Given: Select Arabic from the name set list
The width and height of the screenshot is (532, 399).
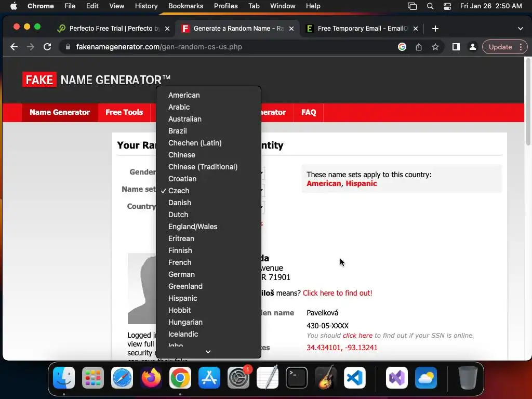Looking at the screenshot, I should click(208, 107).
